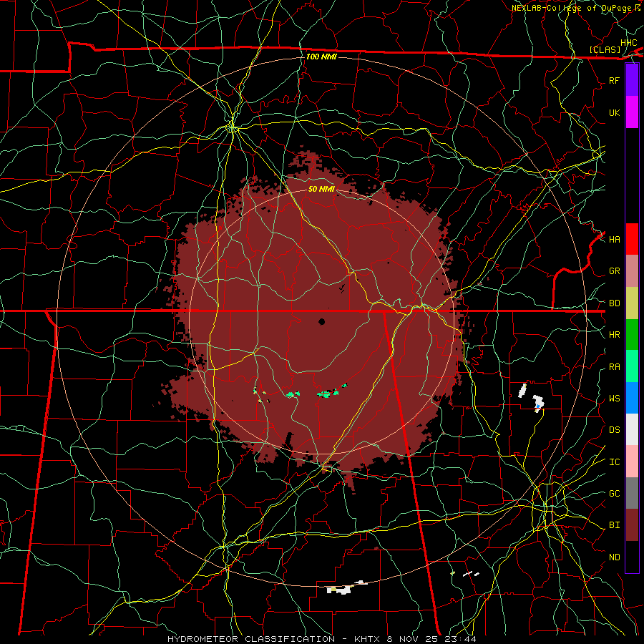Select the IC light pink legend swatch
The height and width of the screenshot is (644, 644).
632,462
